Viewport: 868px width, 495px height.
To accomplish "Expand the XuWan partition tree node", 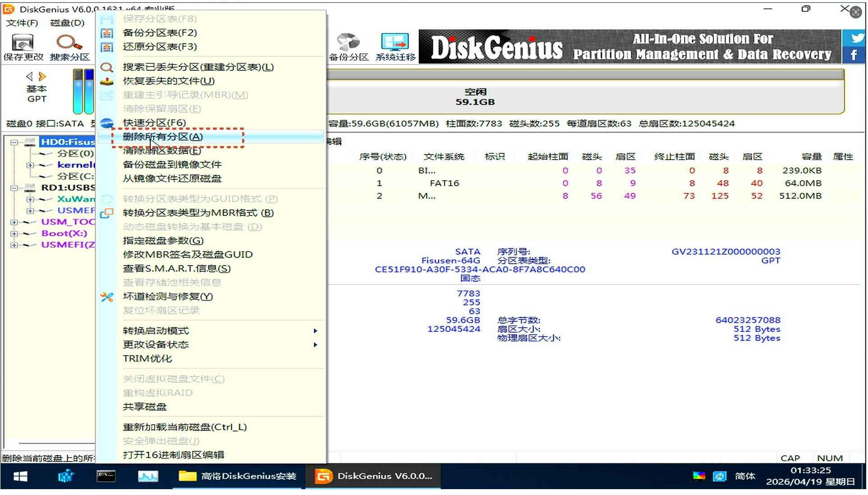I will 30,199.
